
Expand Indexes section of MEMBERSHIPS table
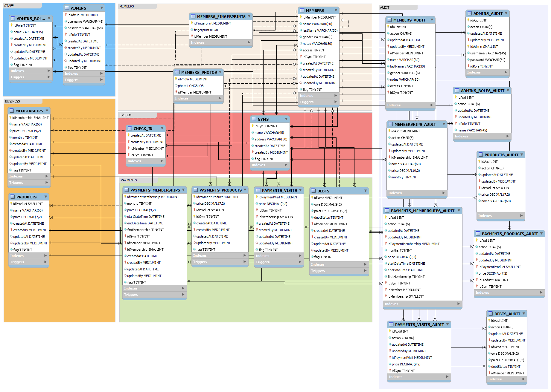point(47,176)
